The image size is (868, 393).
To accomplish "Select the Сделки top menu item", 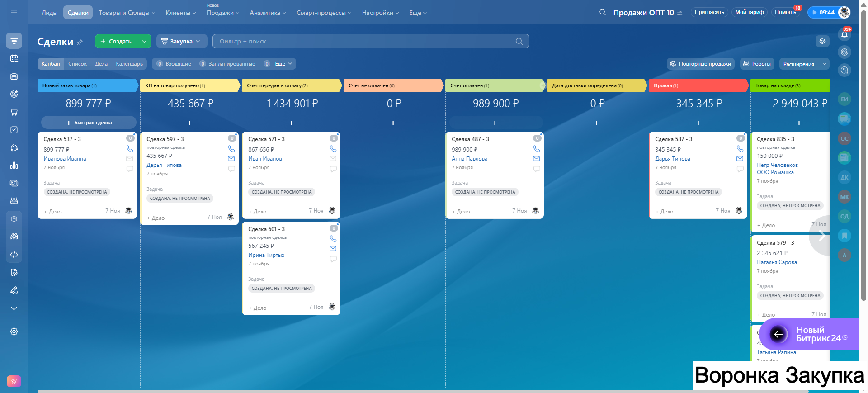I will click(x=78, y=13).
